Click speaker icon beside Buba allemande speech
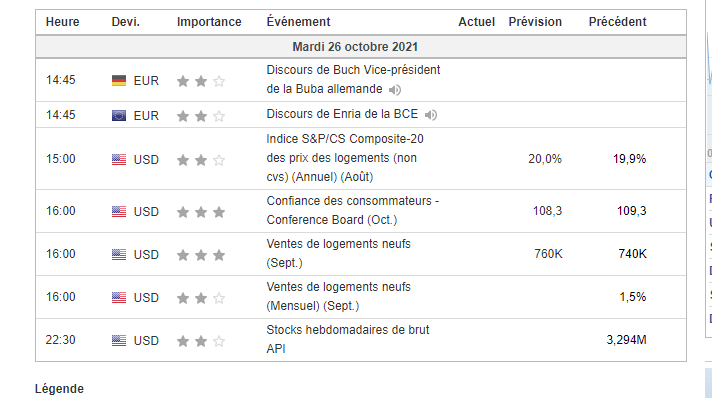 coord(395,90)
